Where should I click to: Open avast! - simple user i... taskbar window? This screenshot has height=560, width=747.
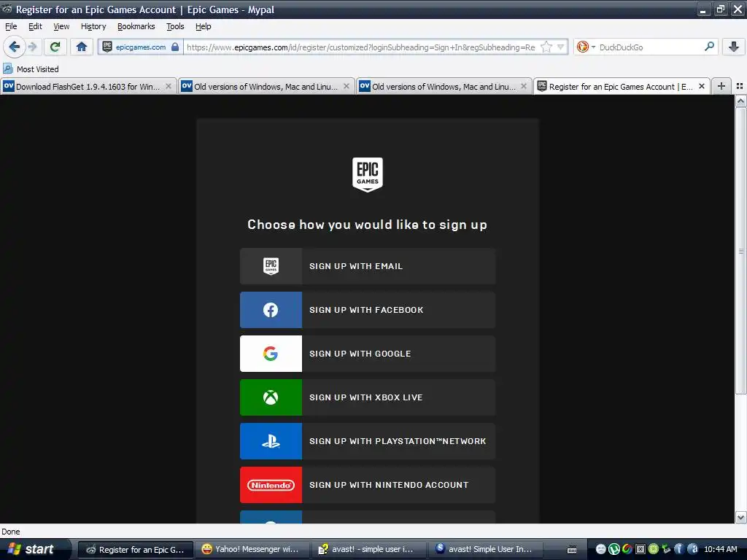[x=368, y=550]
